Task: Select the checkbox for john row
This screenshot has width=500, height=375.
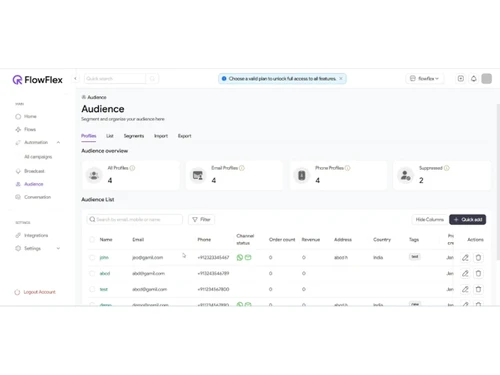Action: (92, 257)
